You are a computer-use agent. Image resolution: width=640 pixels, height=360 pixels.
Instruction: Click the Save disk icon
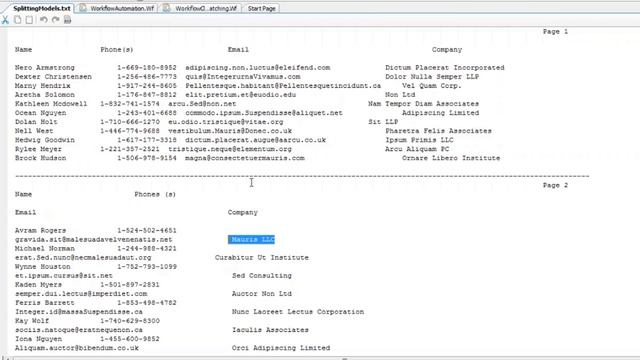point(67,20)
